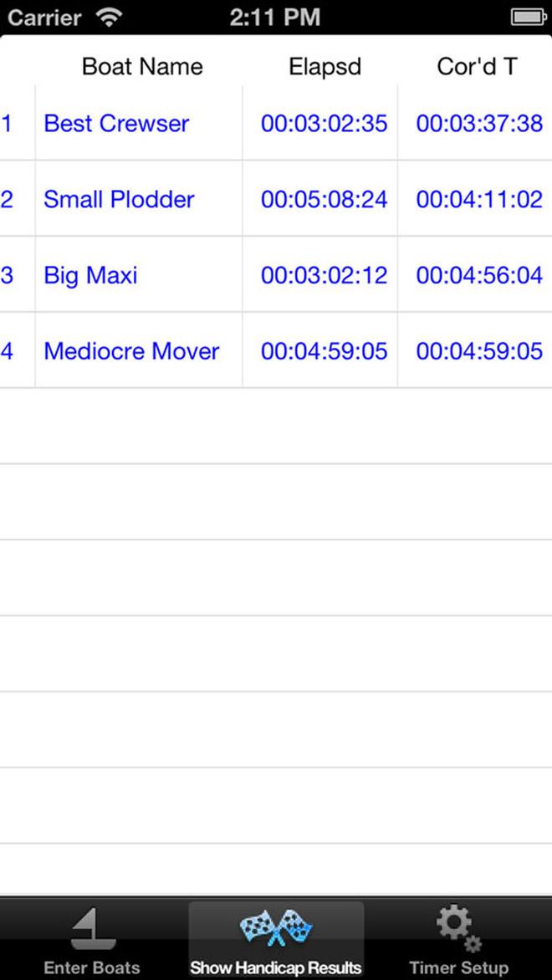Tap the battery icon in status bar
This screenshot has height=980, width=552.
(529, 17)
